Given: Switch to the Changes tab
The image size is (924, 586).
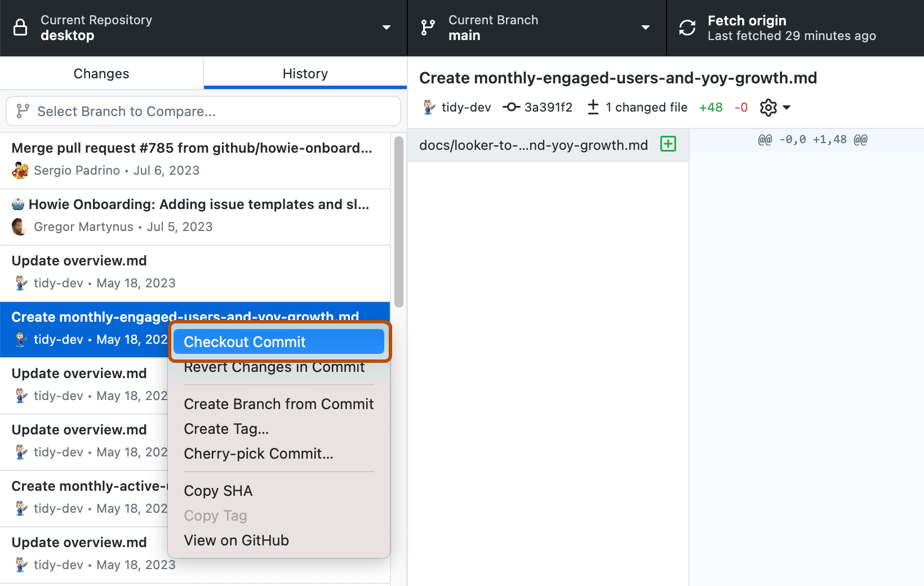Looking at the screenshot, I should pyautogui.click(x=101, y=73).
